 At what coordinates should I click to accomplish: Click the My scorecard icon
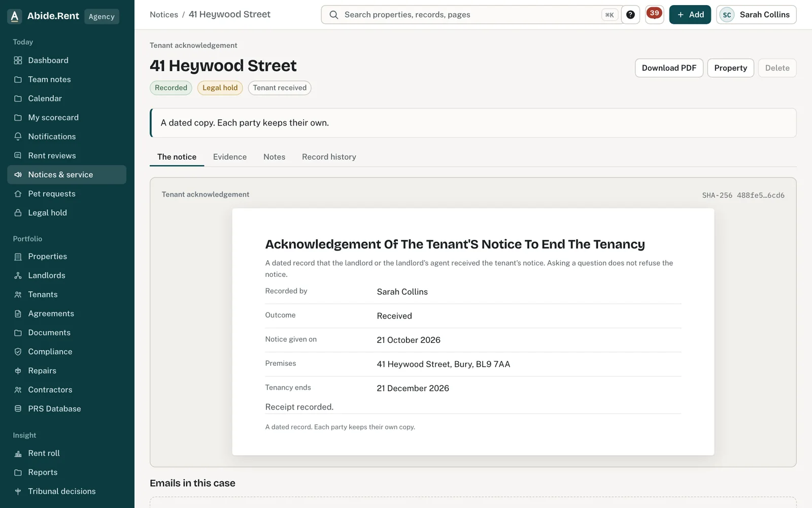pyautogui.click(x=18, y=117)
